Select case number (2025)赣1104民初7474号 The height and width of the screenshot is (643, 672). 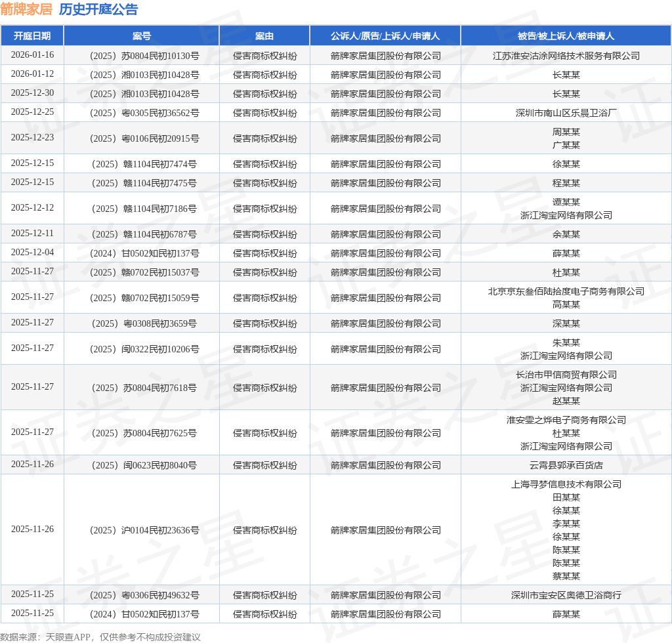144,165
